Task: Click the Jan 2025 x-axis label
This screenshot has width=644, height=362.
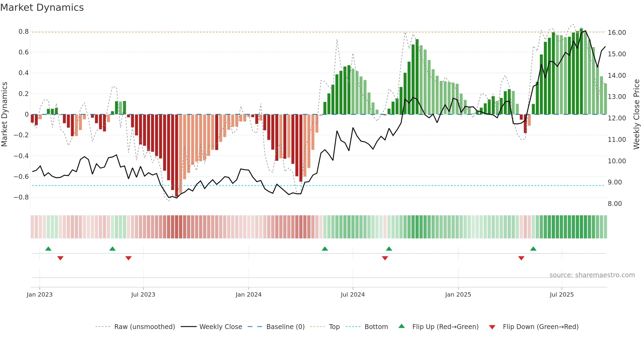Action: click(458, 294)
